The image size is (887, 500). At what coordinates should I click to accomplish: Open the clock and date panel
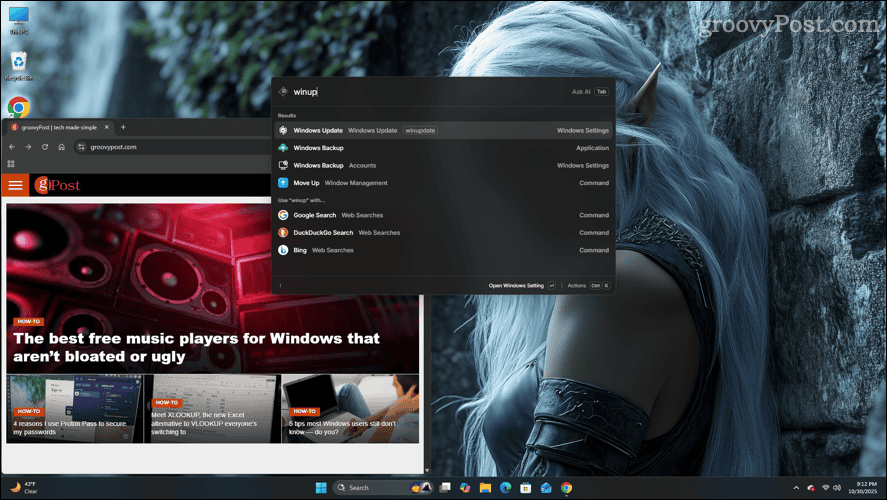coord(863,488)
